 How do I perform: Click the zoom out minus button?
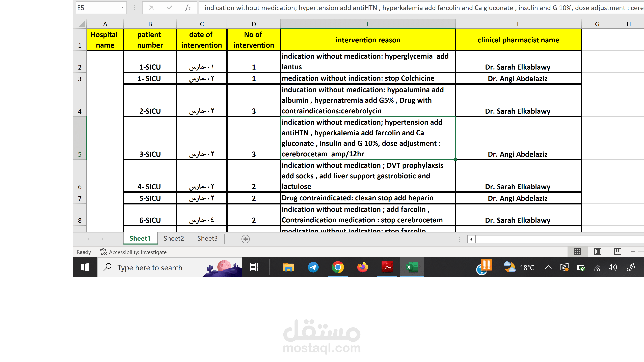[x=633, y=252]
